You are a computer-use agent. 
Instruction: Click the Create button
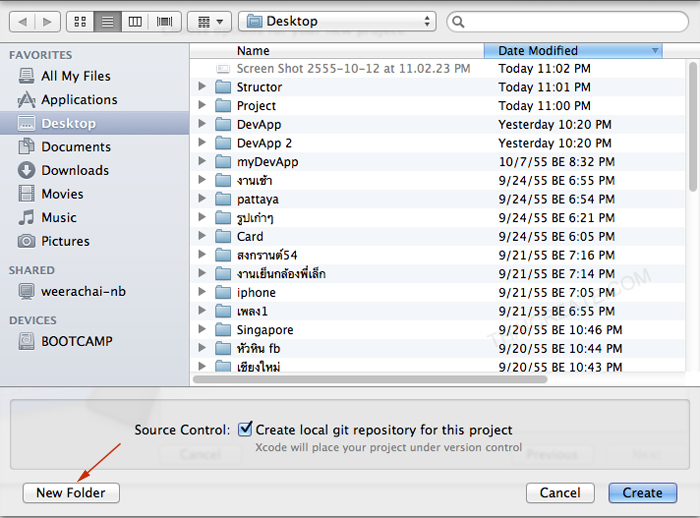coord(642,493)
